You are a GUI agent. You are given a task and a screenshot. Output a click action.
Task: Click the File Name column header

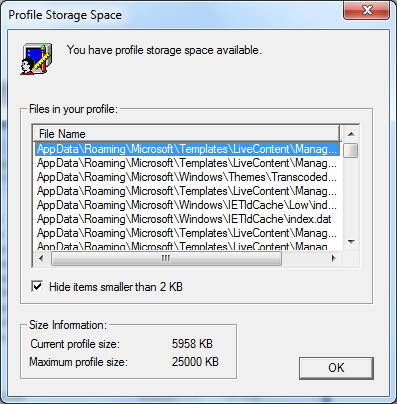click(186, 134)
